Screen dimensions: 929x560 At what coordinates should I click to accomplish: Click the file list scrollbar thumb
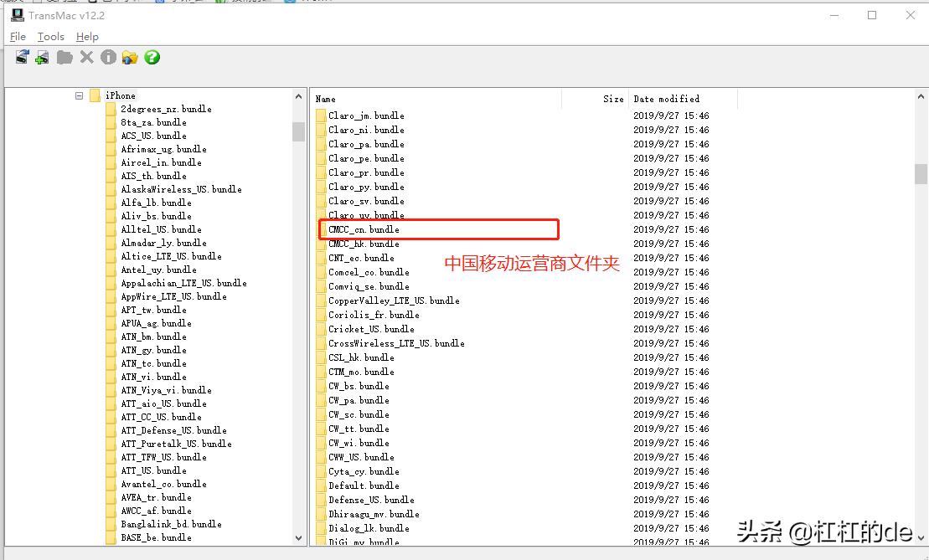(x=921, y=174)
